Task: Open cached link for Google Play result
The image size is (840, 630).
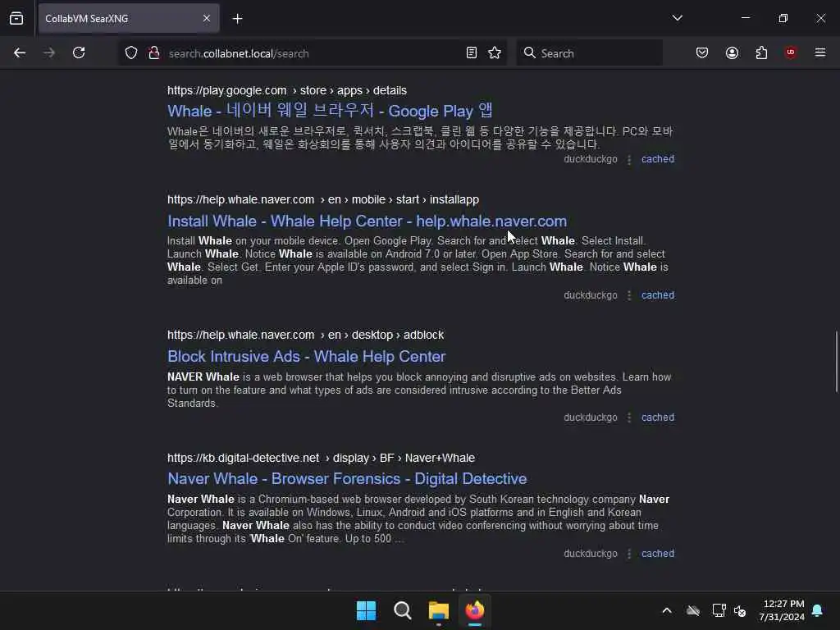Action: [x=658, y=159]
